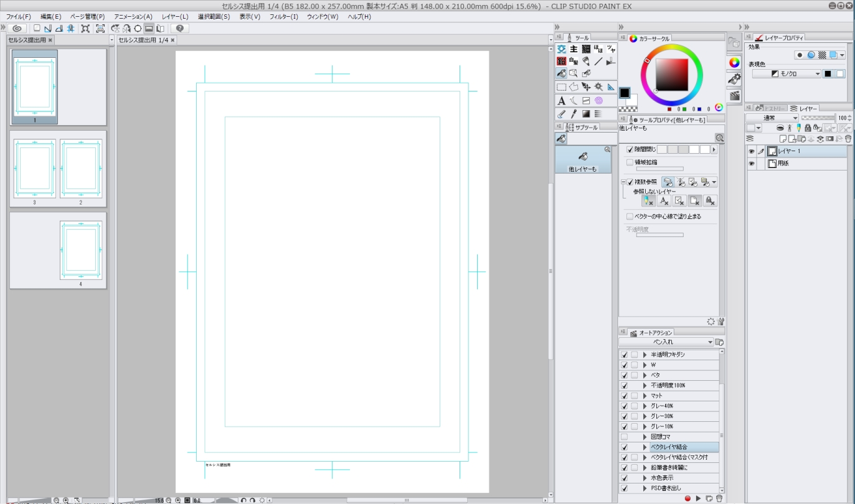Hide レイヤー 1 using its eye icon
Image resolution: width=855 pixels, height=504 pixels.
[x=751, y=151]
